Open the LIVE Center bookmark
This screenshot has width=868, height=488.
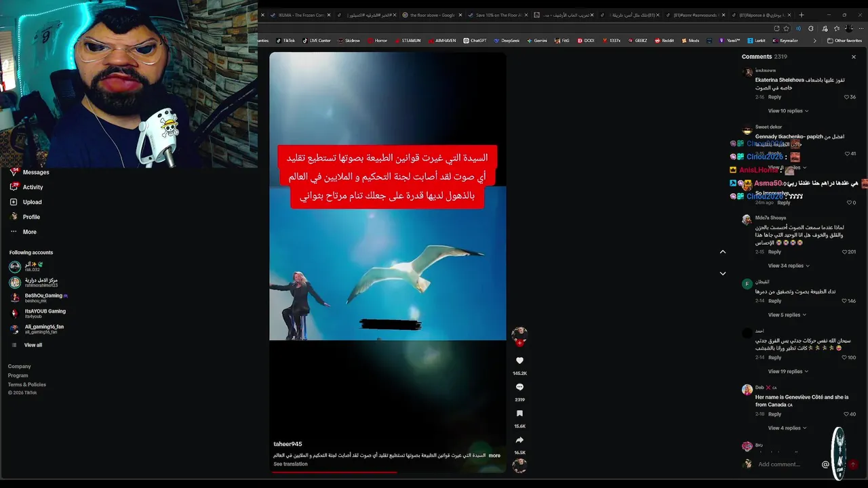click(316, 41)
